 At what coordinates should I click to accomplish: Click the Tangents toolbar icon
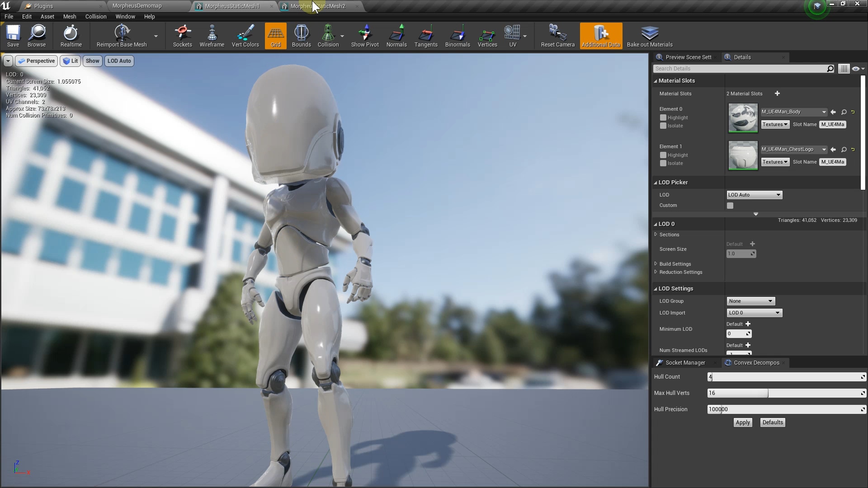click(426, 36)
